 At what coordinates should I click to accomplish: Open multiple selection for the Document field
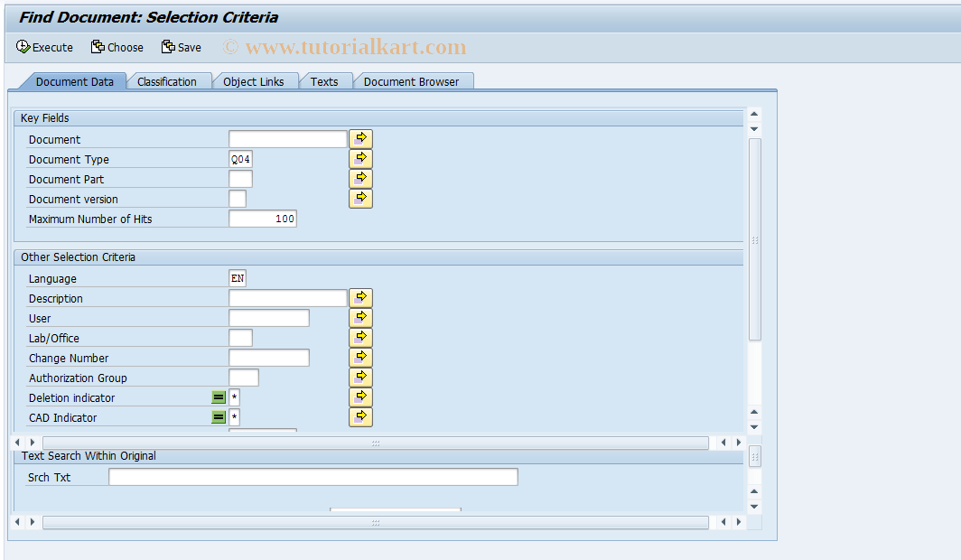[360, 138]
